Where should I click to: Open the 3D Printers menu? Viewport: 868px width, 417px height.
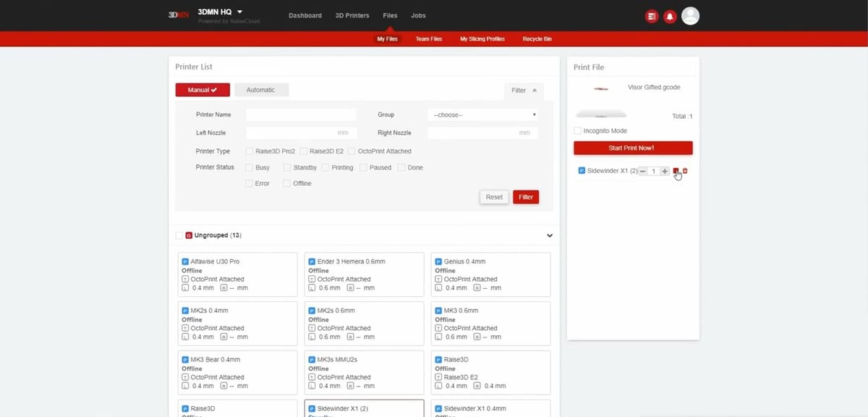pos(352,15)
